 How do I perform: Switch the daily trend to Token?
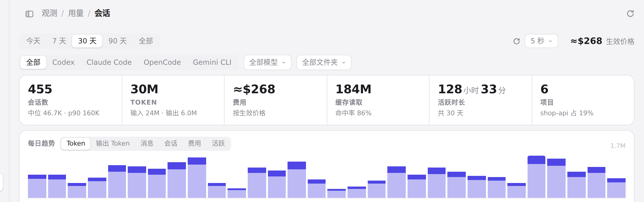coord(76,143)
